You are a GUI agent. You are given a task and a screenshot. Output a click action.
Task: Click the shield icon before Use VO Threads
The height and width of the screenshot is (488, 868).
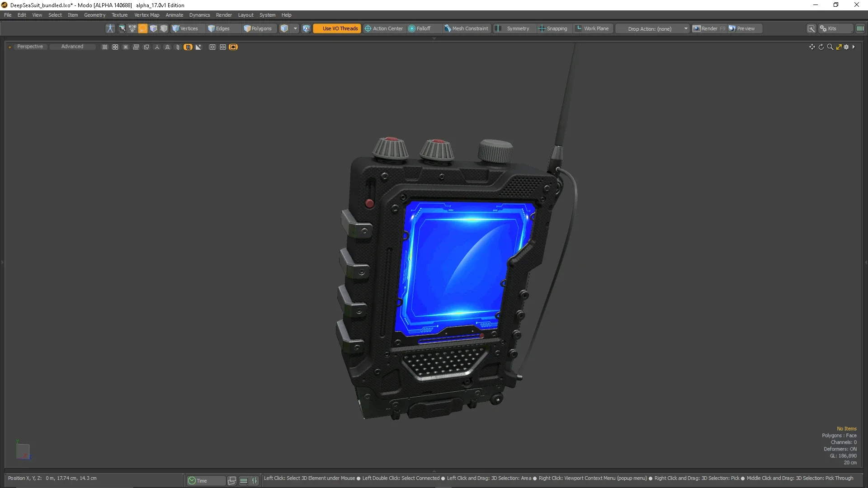(306, 28)
